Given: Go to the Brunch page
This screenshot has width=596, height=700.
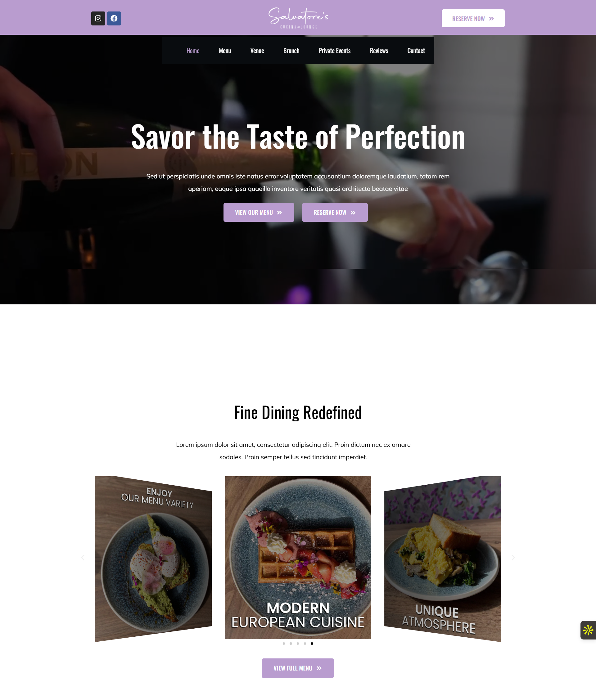Looking at the screenshot, I should [291, 51].
